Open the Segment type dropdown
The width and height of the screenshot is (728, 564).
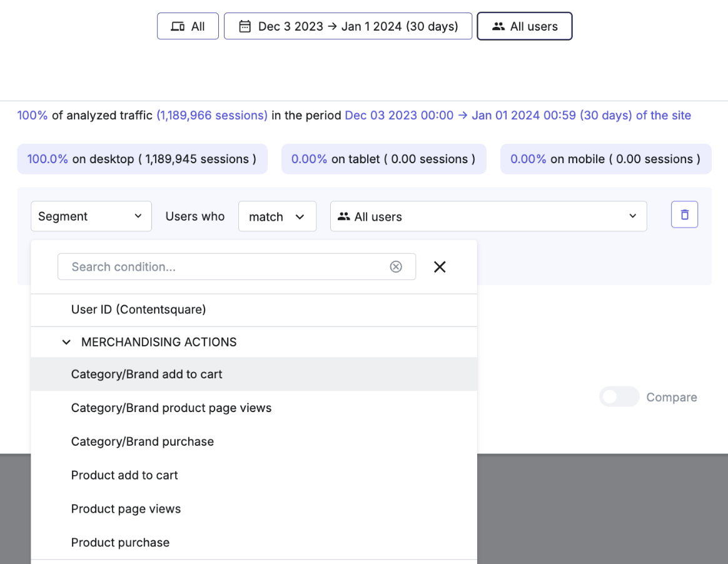click(91, 216)
